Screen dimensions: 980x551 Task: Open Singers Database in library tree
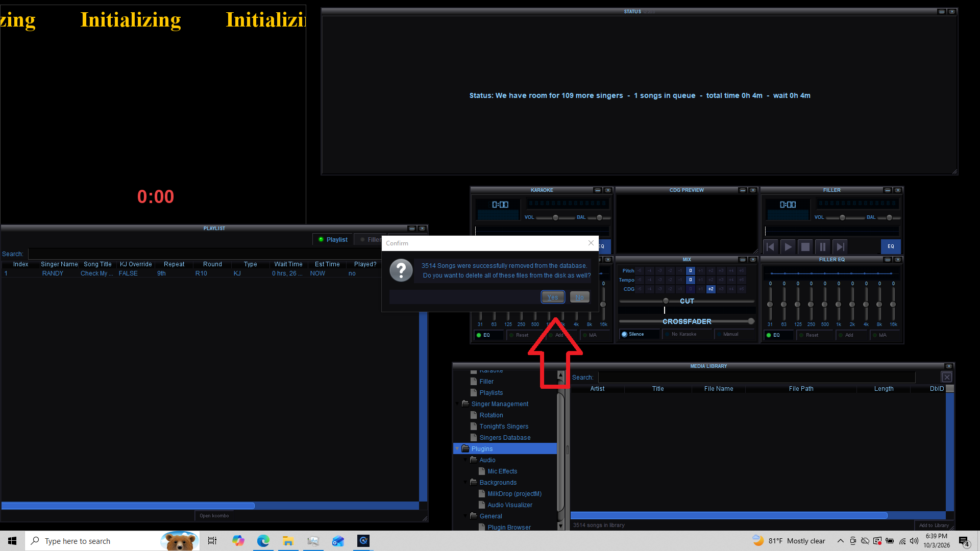tap(505, 438)
